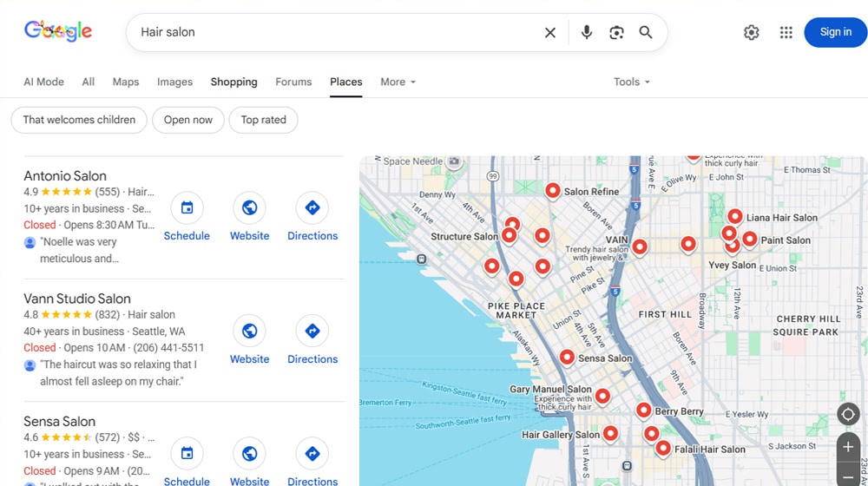868x486 pixels.
Task: Open the Maps tab
Action: [126, 82]
